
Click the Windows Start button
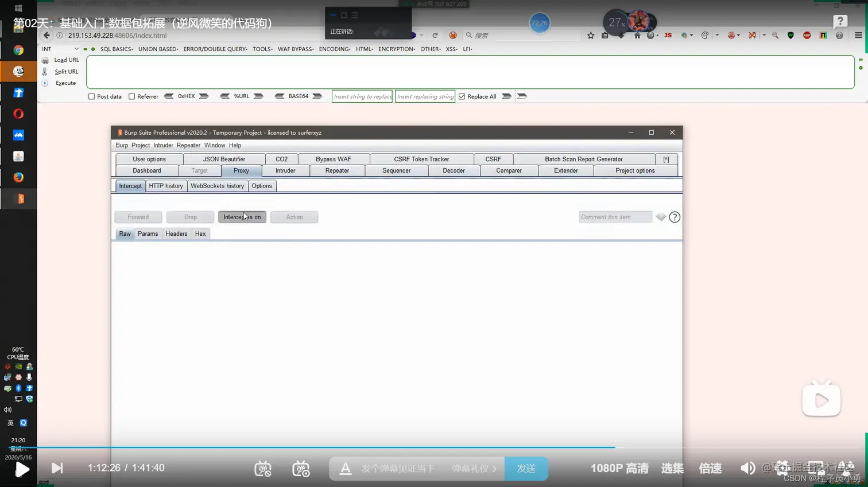tap(18, 8)
